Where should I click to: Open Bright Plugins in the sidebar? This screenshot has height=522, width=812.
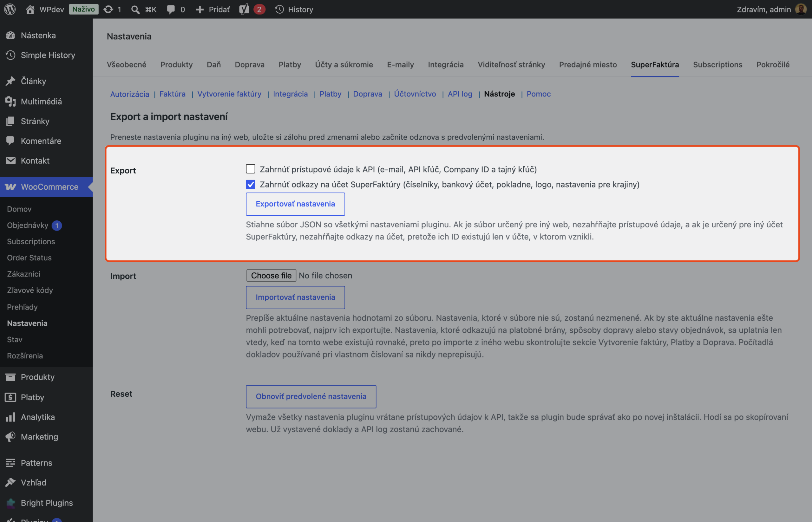[x=46, y=503]
